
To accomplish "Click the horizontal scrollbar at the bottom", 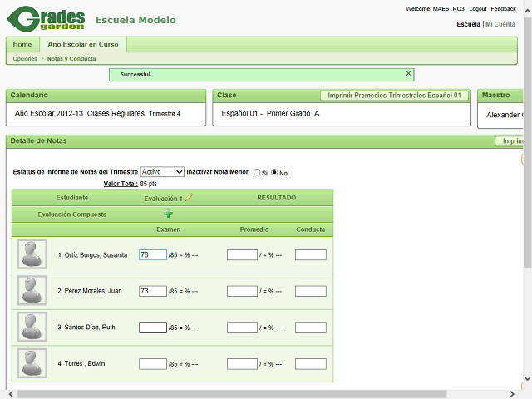I will coord(249,394).
